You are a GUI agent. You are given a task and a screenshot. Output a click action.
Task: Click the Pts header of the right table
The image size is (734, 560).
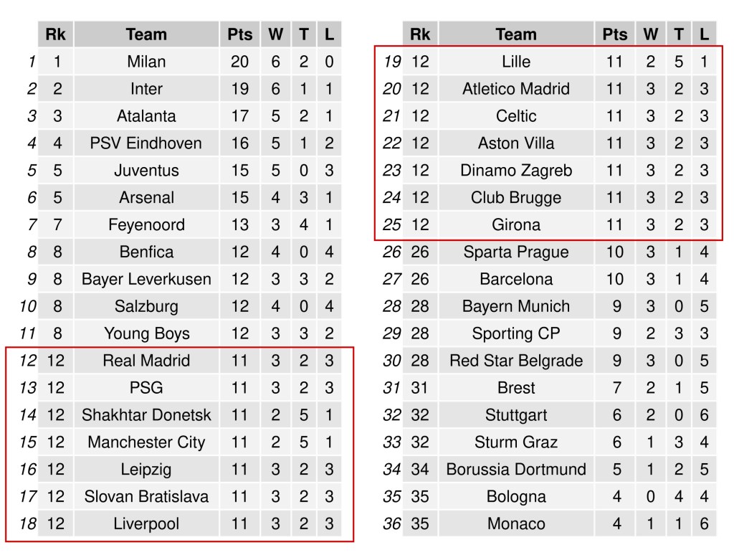tap(614, 34)
